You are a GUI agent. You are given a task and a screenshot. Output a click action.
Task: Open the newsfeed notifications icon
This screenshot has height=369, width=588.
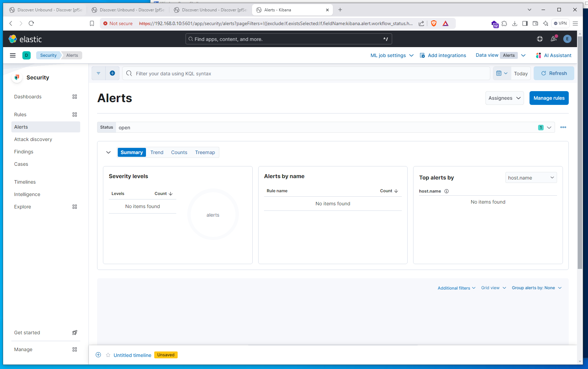click(x=554, y=39)
